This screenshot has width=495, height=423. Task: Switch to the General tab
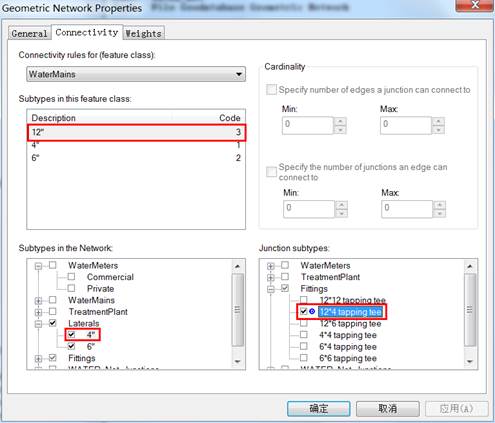[29, 33]
